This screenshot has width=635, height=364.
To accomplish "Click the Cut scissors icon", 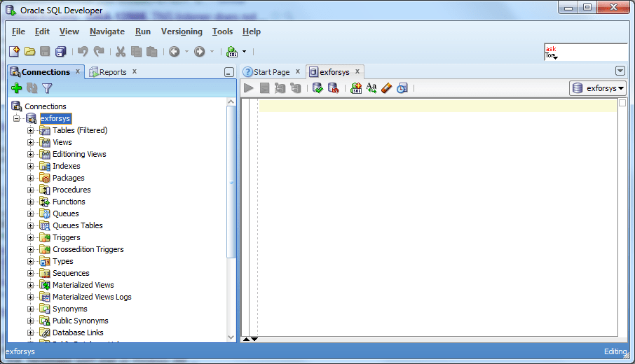I will (x=121, y=51).
